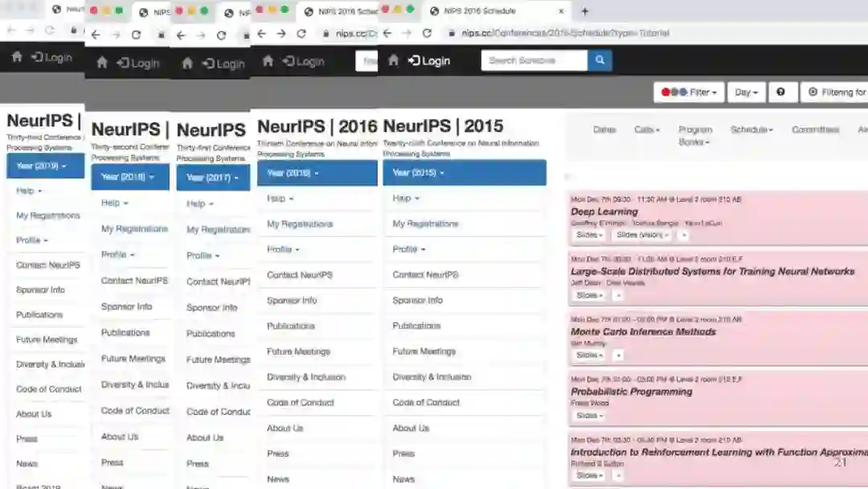The width and height of the screenshot is (868, 489).
Task: Open Slides (vision) dropdown under Deep Learning
Action: coord(642,235)
